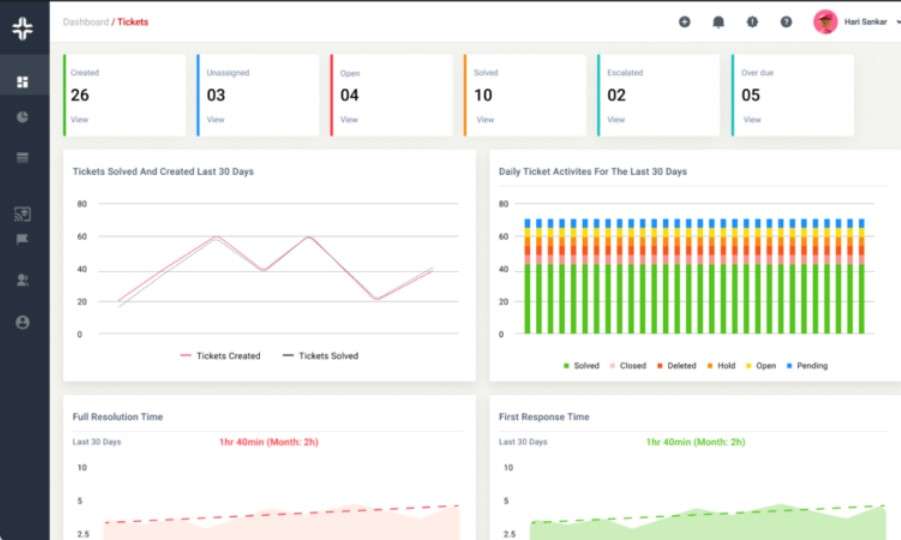The image size is (901, 540).
Task: Click the add (plus) icon in header
Action: pos(684,22)
